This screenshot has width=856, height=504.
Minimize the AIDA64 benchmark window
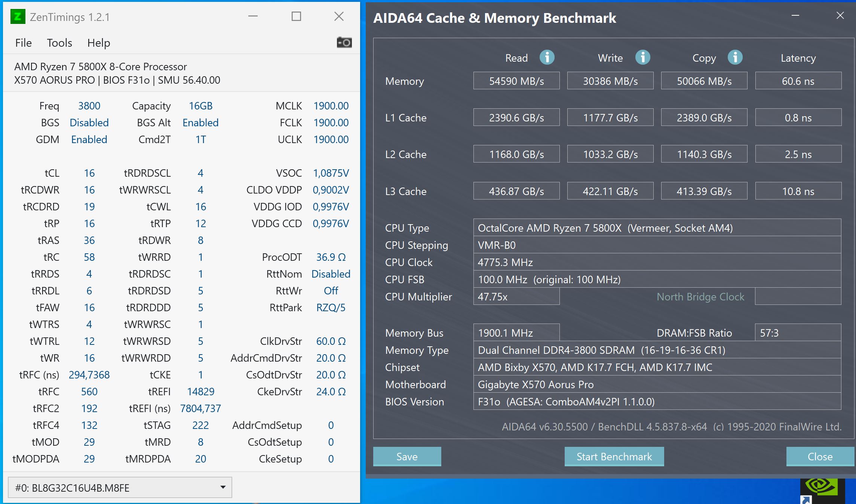[x=795, y=16]
